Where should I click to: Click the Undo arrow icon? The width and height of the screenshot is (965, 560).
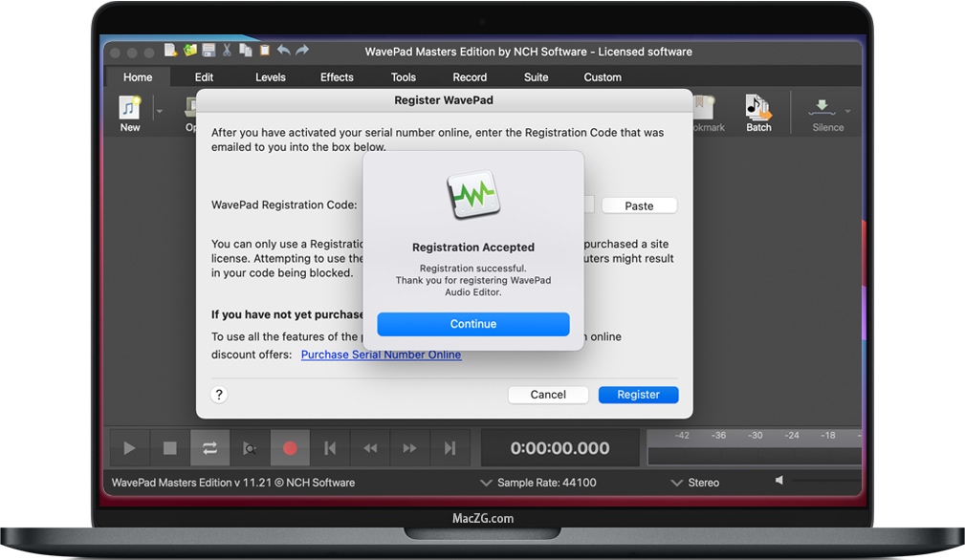pos(284,51)
